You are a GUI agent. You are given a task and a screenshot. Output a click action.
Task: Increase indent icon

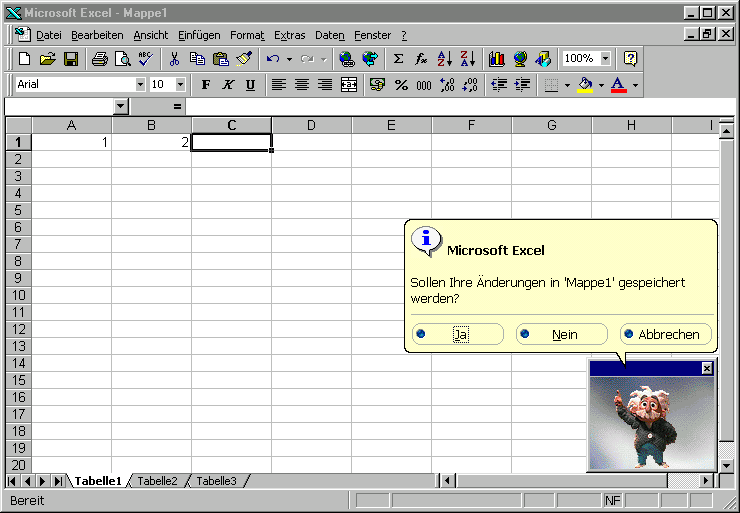[x=522, y=85]
